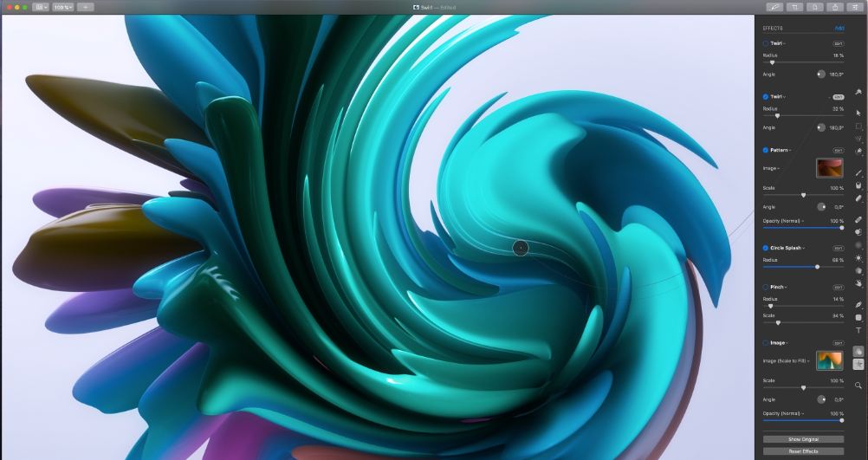This screenshot has height=460, width=868.
Task: Click Add to add new effect
Action: pyautogui.click(x=839, y=28)
